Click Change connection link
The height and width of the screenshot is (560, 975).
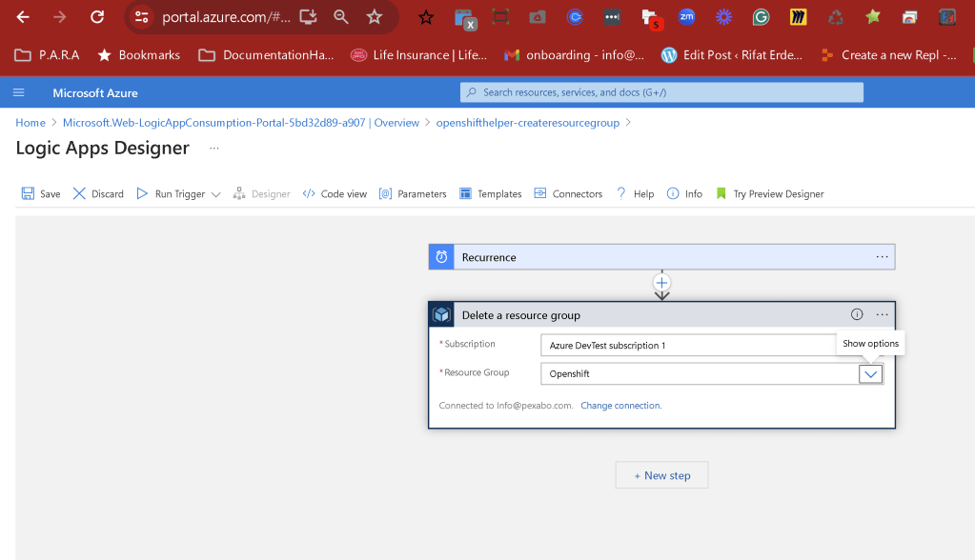tap(620, 406)
